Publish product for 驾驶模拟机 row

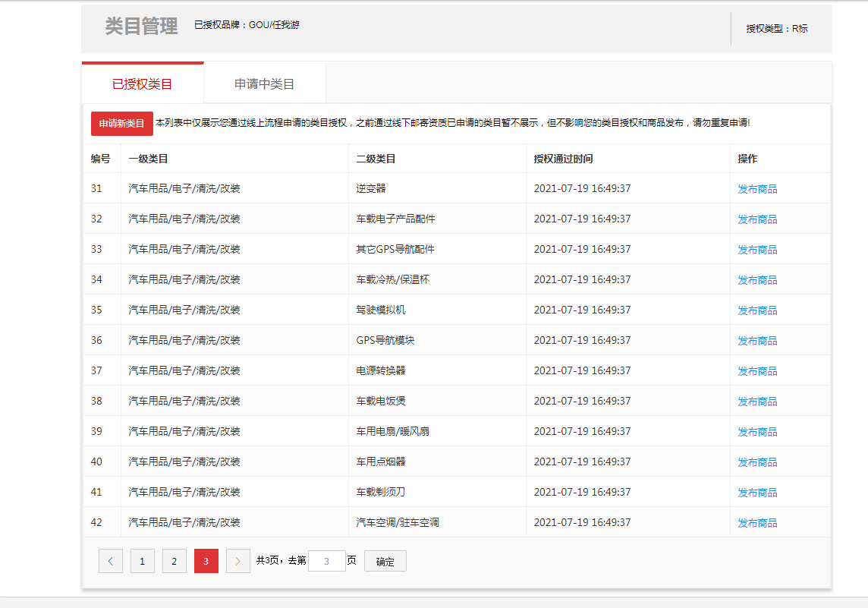757,310
